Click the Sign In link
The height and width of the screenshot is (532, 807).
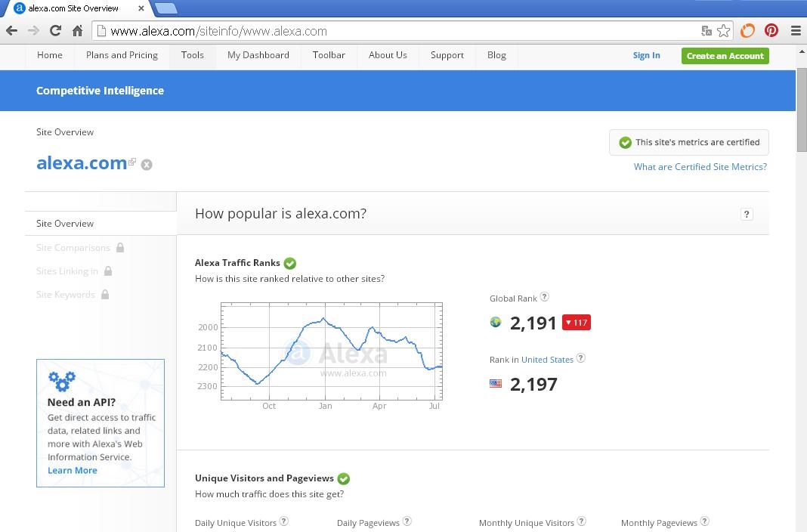646,56
